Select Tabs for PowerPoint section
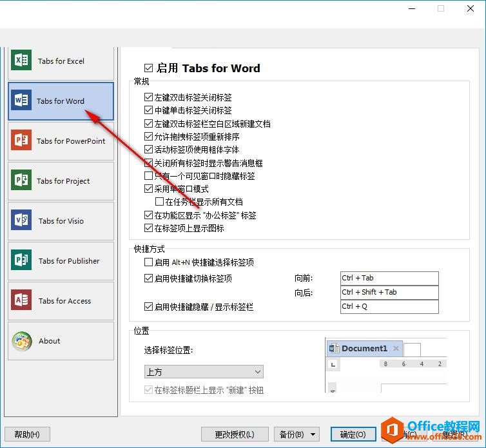The width and height of the screenshot is (486, 448). (61, 141)
